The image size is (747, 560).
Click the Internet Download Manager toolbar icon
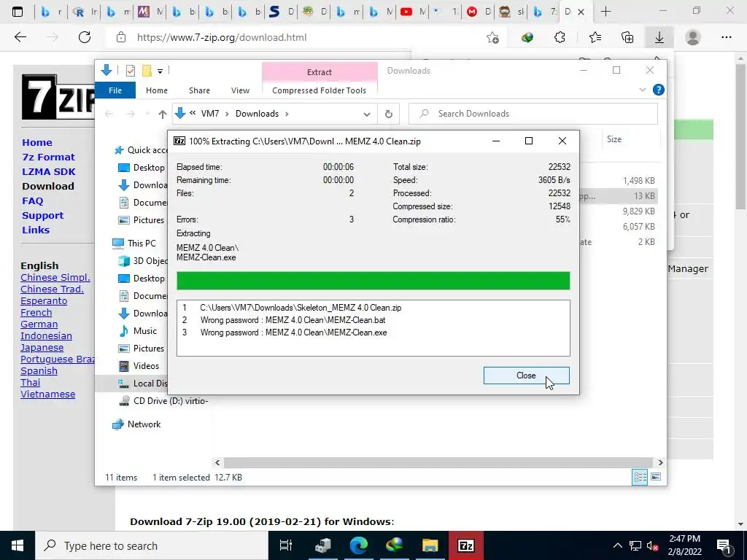[527, 37]
